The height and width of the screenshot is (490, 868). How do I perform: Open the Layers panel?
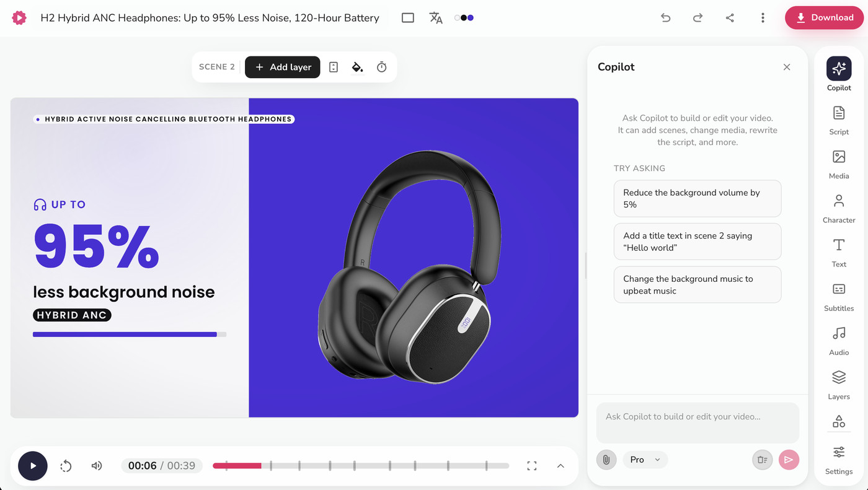839,384
